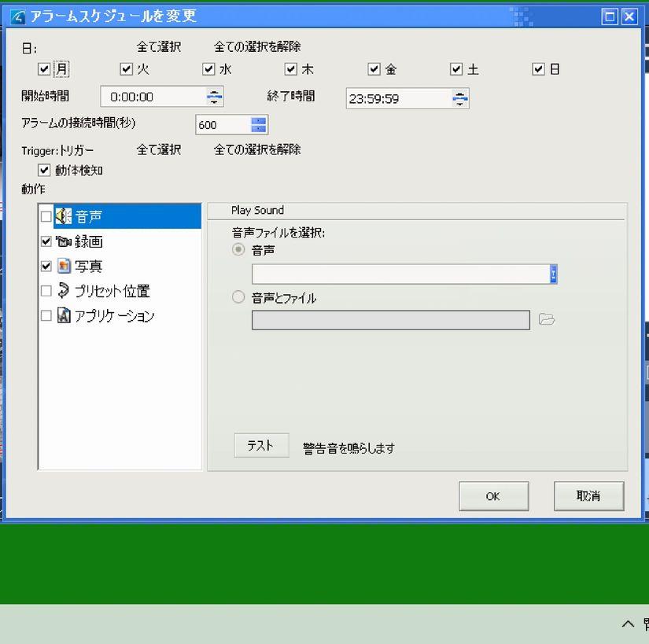Enable the アプリケーション action checkbox

point(46,315)
